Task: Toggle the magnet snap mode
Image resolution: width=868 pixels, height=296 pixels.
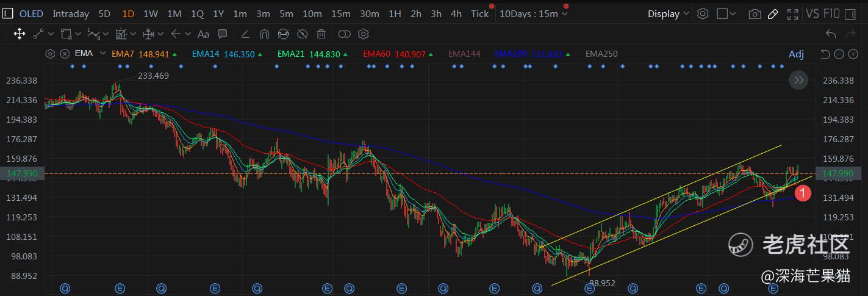Action: (x=264, y=34)
